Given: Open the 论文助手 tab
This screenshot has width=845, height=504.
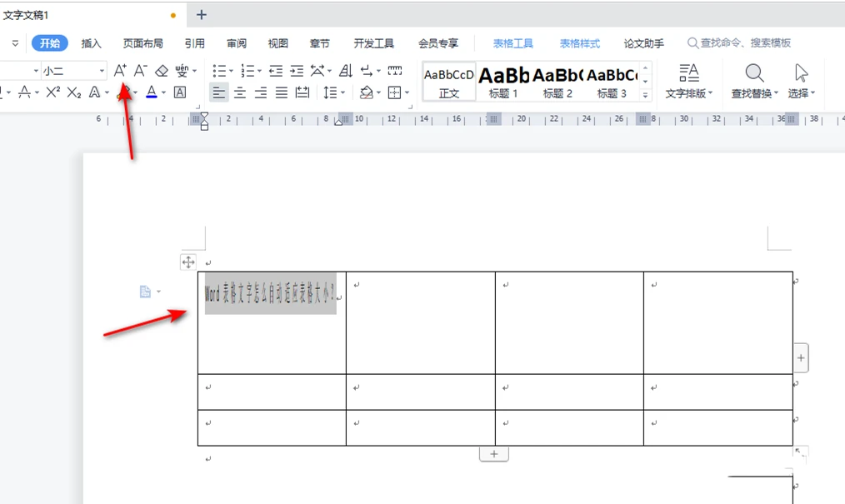Looking at the screenshot, I should (x=644, y=43).
